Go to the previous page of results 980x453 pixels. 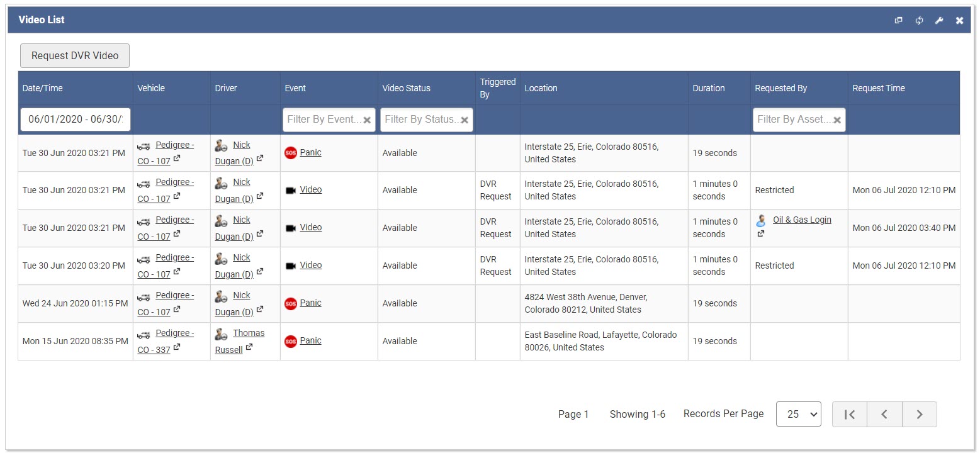point(884,414)
